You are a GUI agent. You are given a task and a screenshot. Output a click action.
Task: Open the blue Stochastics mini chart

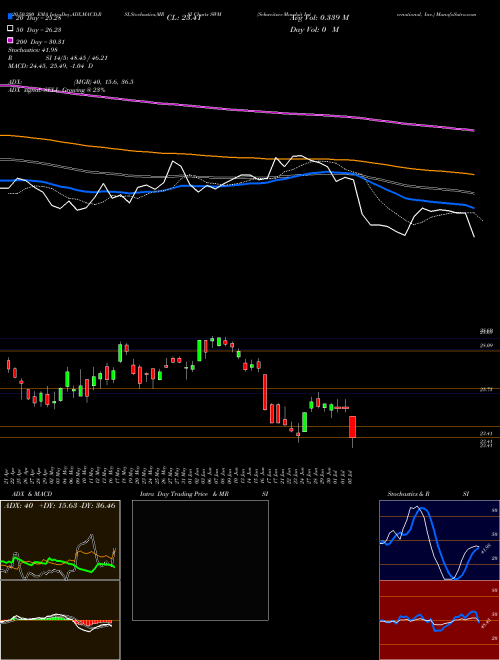(439, 540)
